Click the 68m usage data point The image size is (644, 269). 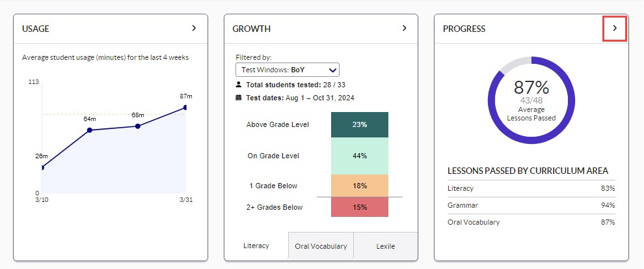[138, 126]
